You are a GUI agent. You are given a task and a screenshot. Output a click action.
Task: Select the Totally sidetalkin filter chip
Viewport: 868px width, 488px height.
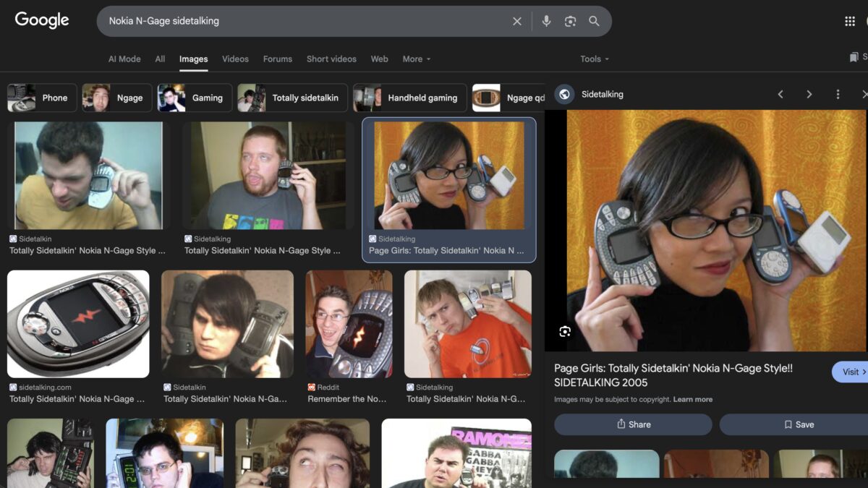[293, 98]
